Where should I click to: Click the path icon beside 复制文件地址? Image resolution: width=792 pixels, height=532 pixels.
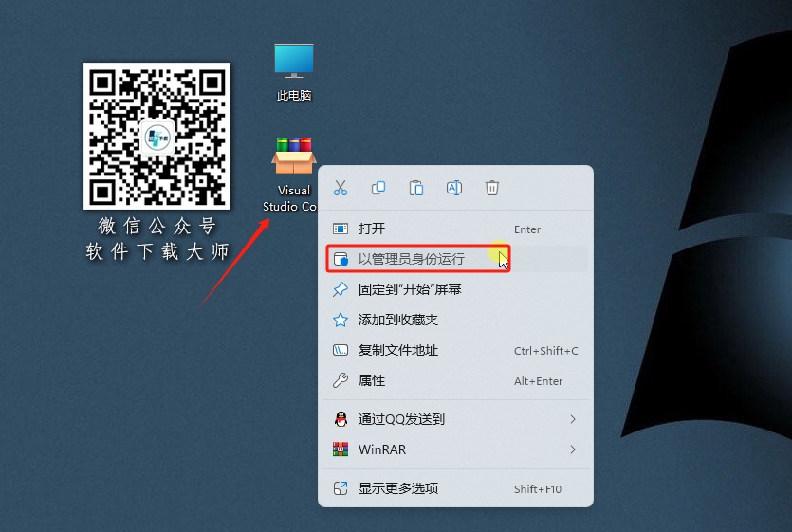point(341,350)
